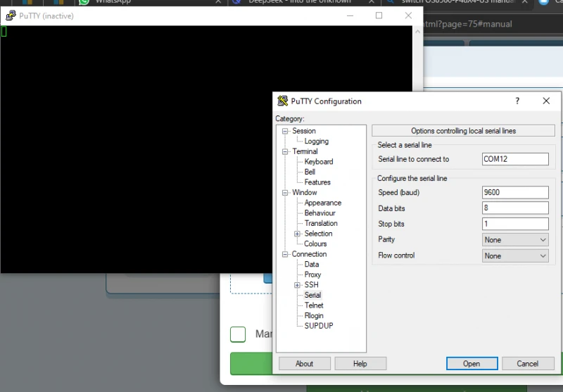The height and width of the screenshot is (392, 563).
Task: Select the Telnet category
Action: 314,305
